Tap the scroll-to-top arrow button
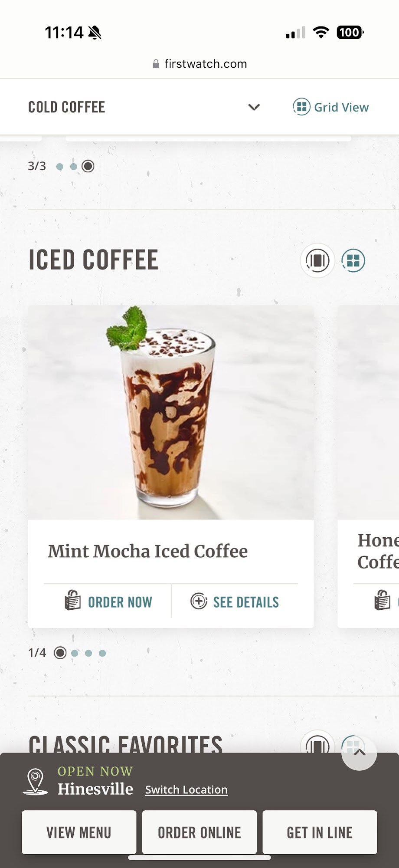This screenshot has width=399, height=868. coord(359,753)
